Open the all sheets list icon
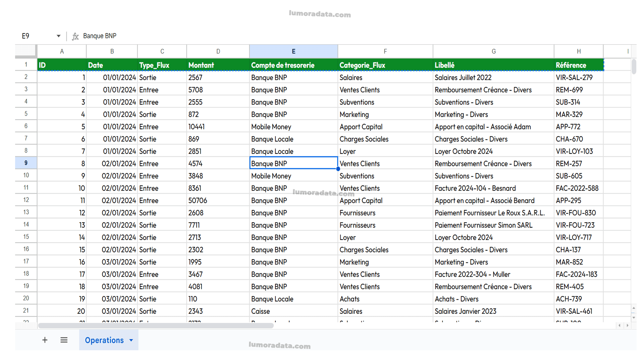The height and width of the screenshot is (362, 644). click(64, 340)
